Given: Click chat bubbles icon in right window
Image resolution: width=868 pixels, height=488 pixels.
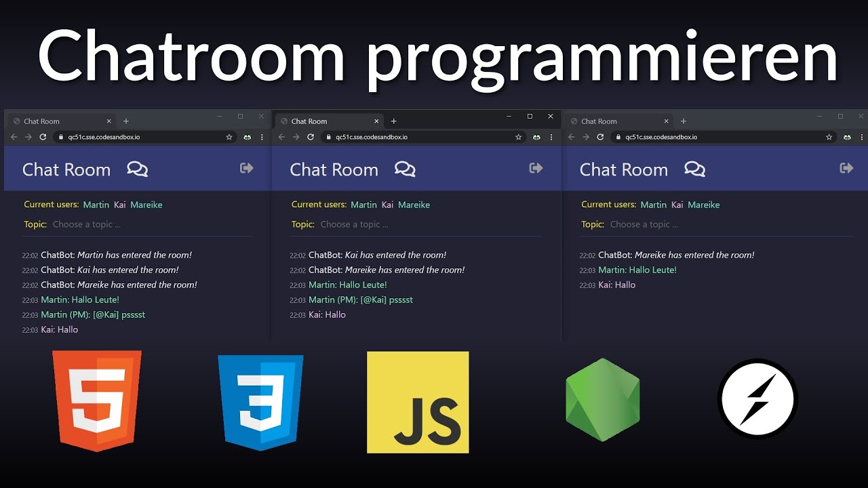Looking at the screenshot, I should click(x=695, y=169).
